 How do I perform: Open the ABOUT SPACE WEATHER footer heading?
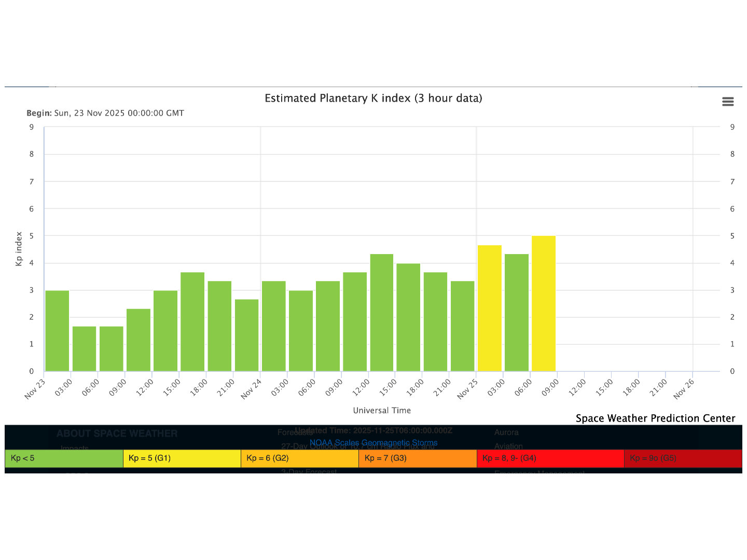click(x=117, y=433)
